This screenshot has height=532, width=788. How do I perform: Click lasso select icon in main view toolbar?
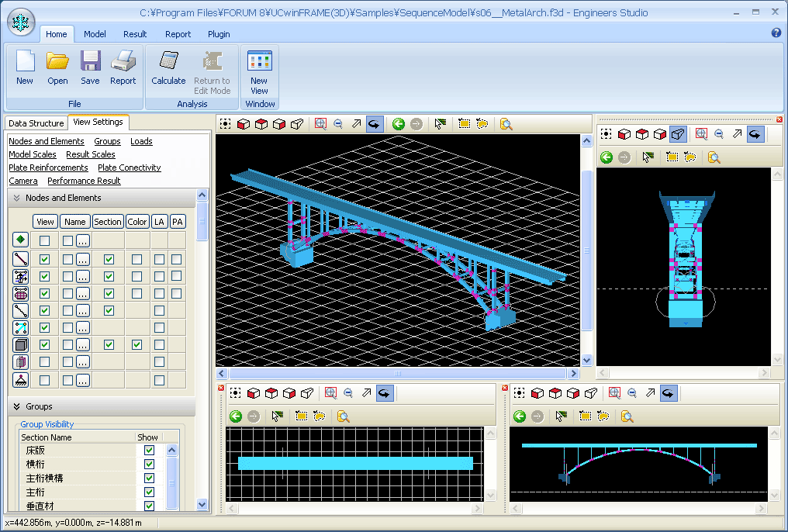tap(482, 124)
